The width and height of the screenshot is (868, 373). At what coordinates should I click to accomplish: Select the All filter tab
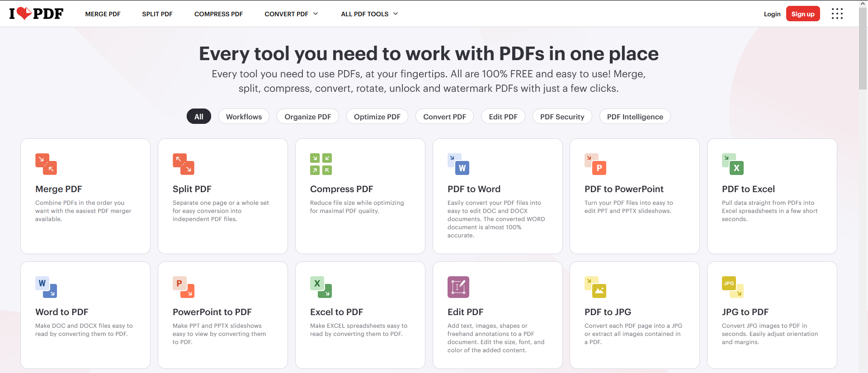[x=199, y=116]
